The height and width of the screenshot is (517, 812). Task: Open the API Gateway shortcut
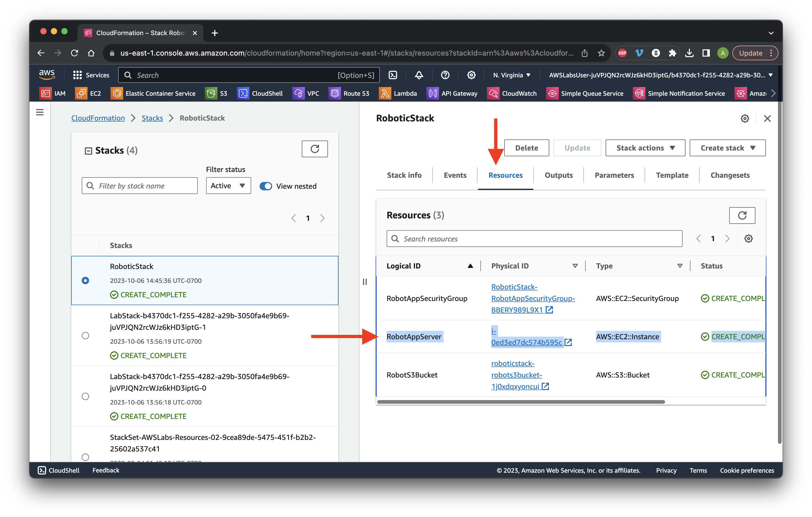click(452, 94)
